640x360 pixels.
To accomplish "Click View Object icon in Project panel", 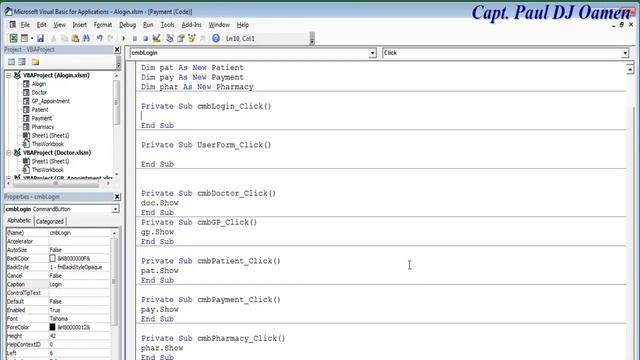I will (x=22, y=62).
